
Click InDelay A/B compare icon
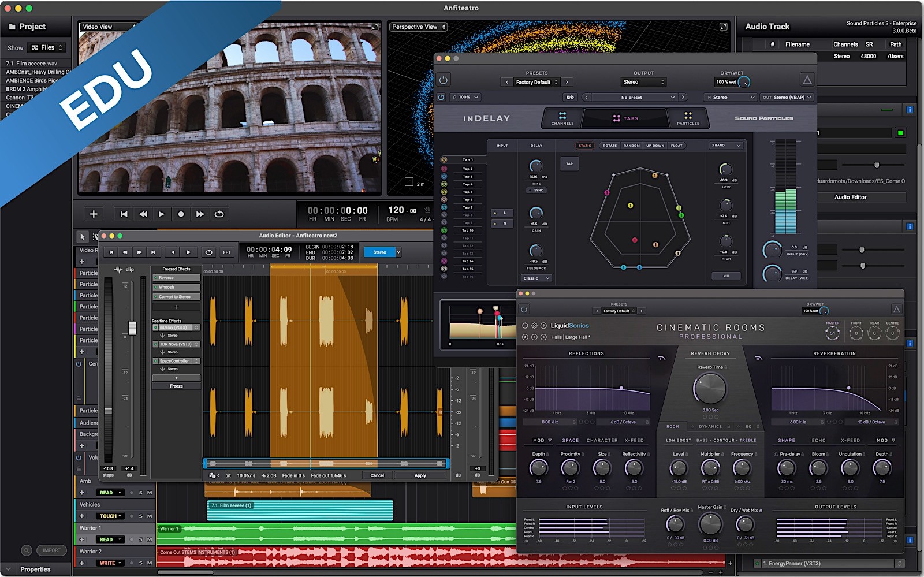[x=570, y=97]
